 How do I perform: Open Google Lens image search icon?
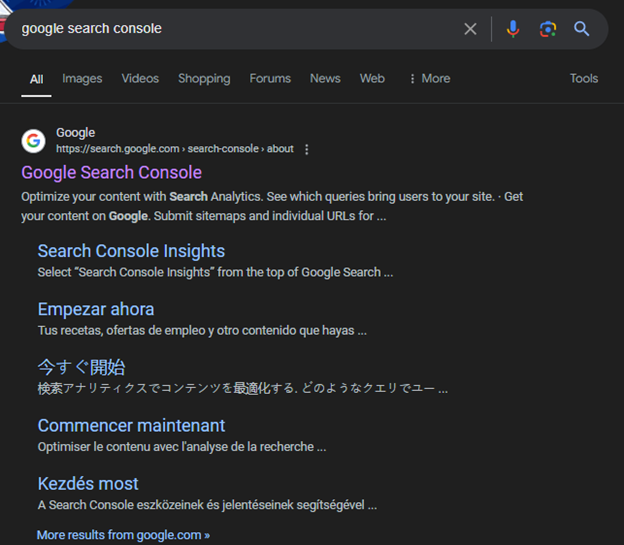(x=548, y=29)
